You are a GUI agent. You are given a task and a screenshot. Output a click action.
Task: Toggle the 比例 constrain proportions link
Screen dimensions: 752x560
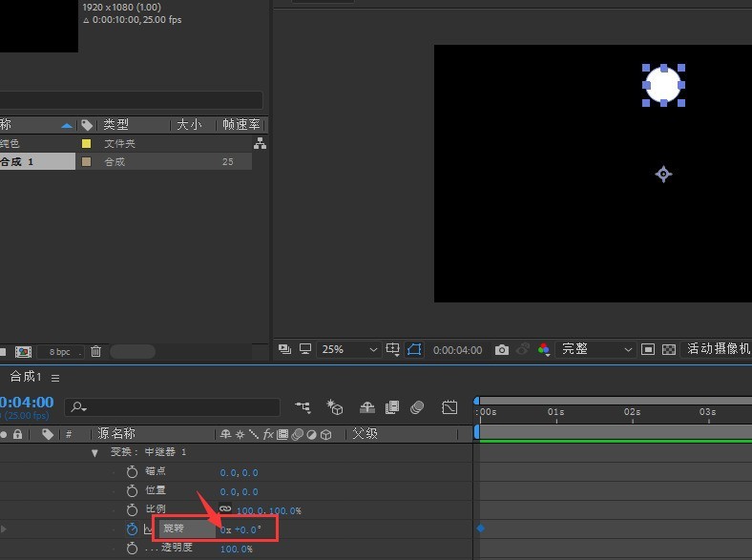click(x=225, y=508)
